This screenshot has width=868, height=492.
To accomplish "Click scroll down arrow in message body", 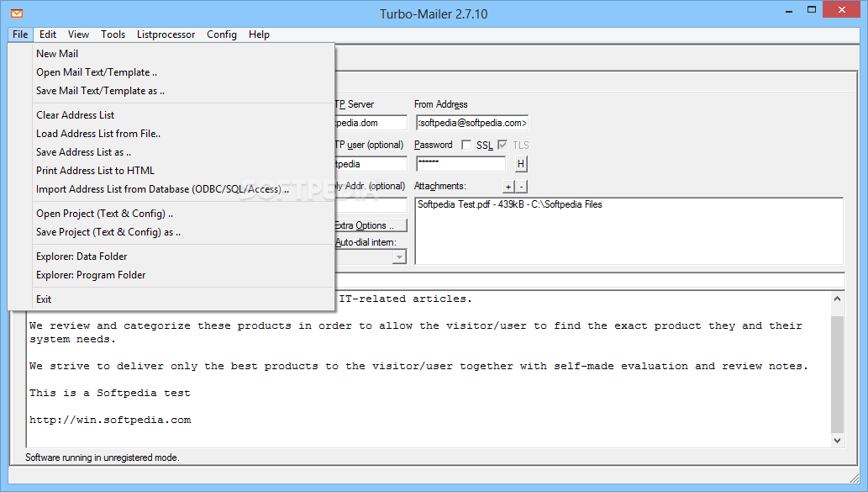I will point(837,441).
